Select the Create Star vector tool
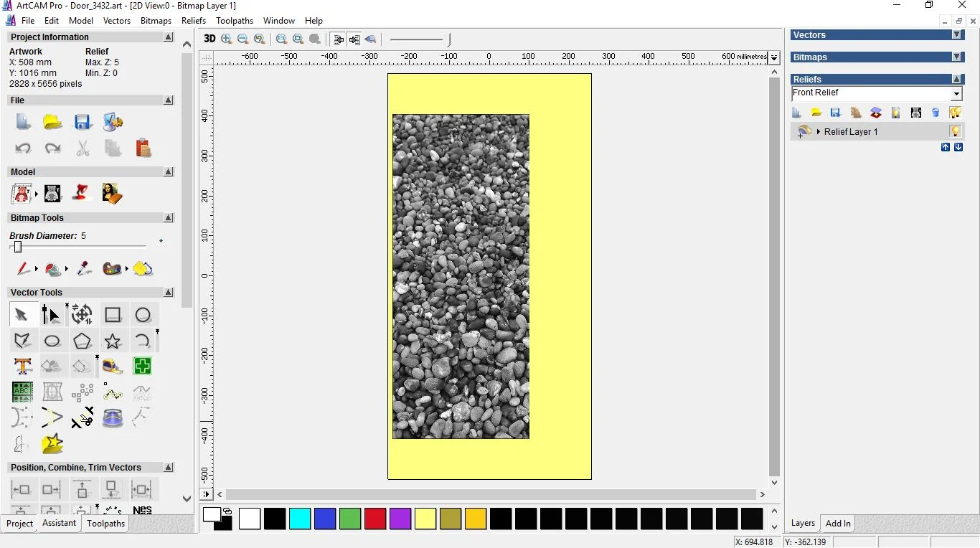 (113, 341)
